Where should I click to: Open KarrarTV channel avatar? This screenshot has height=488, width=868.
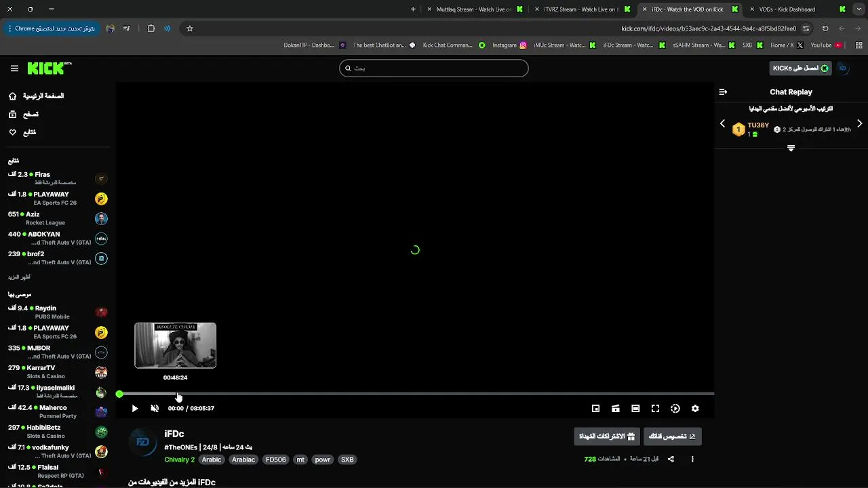coord(101,372)
